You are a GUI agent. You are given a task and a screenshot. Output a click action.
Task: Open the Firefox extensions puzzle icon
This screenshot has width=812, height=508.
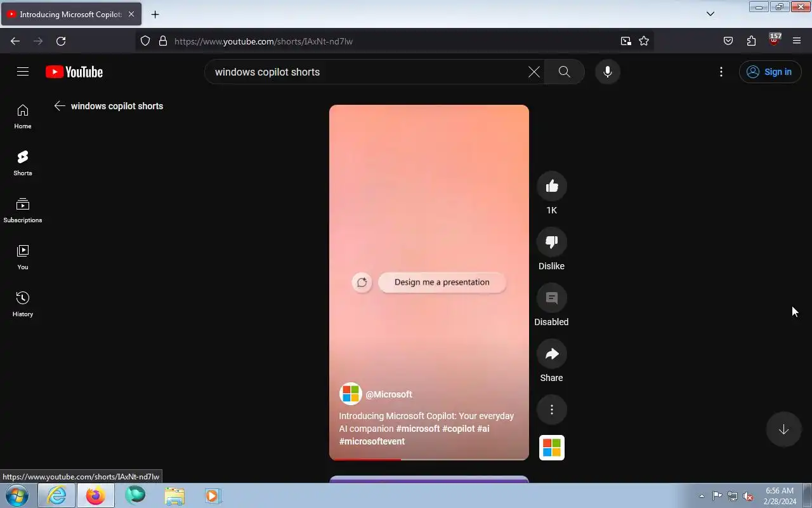(x=751, y=41)
